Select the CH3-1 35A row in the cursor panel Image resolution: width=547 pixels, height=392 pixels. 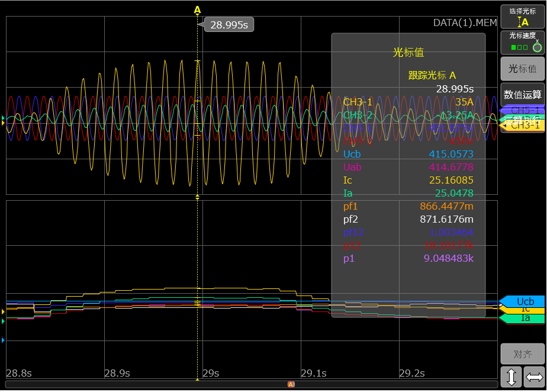tap(408, 102)
